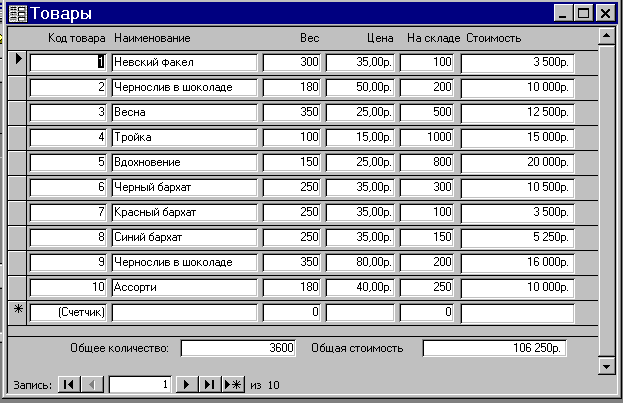This screenshot has width=623, height=403.
Task: Click empty Наименование field in new row
Action: pos(184,313)
